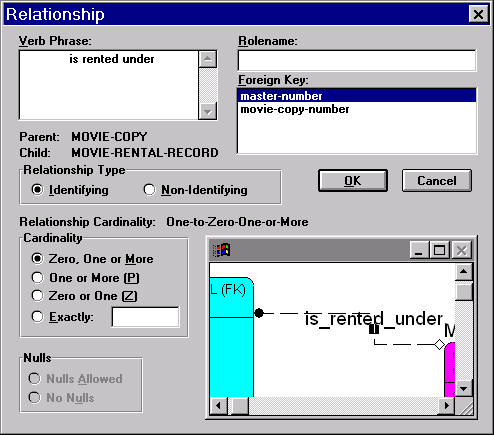
Task: Click the magenta entity box in preview
Action: 450,369
